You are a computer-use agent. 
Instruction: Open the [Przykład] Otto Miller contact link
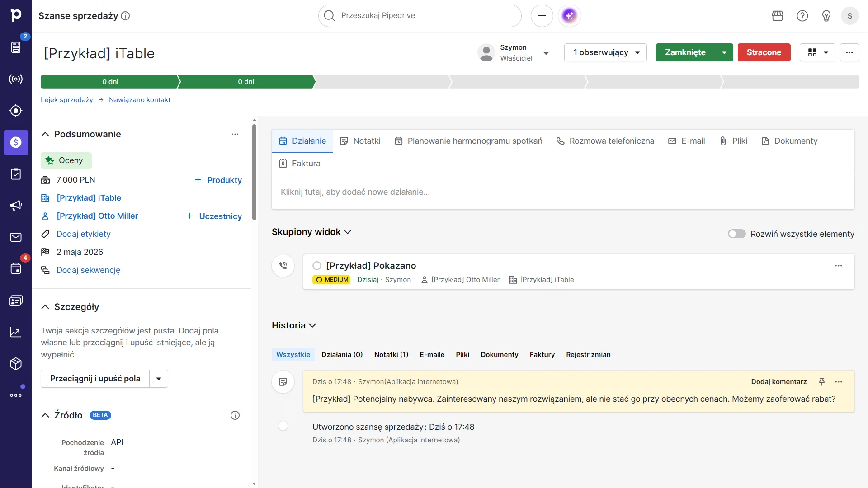point(97,216)
